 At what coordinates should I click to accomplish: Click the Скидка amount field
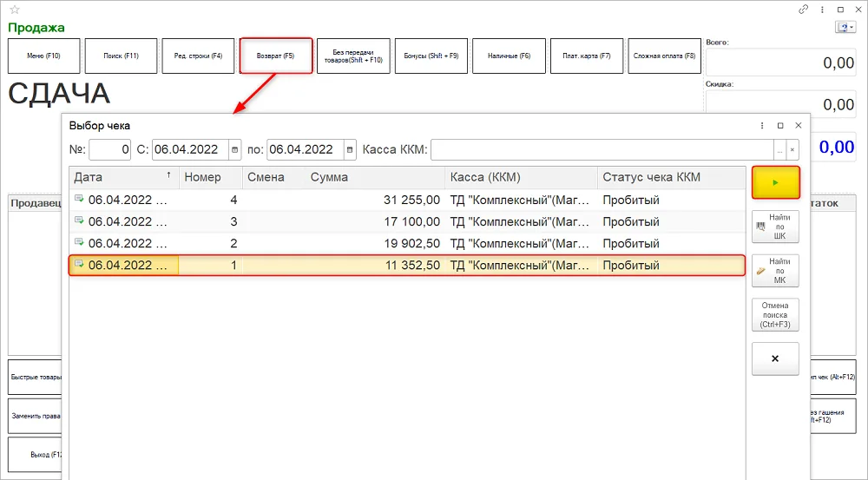[781, 104]
